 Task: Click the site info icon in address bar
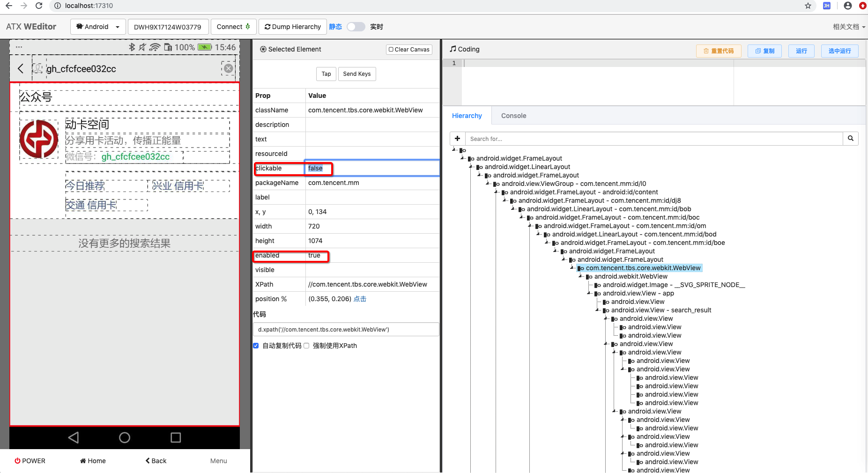(57, 6)
